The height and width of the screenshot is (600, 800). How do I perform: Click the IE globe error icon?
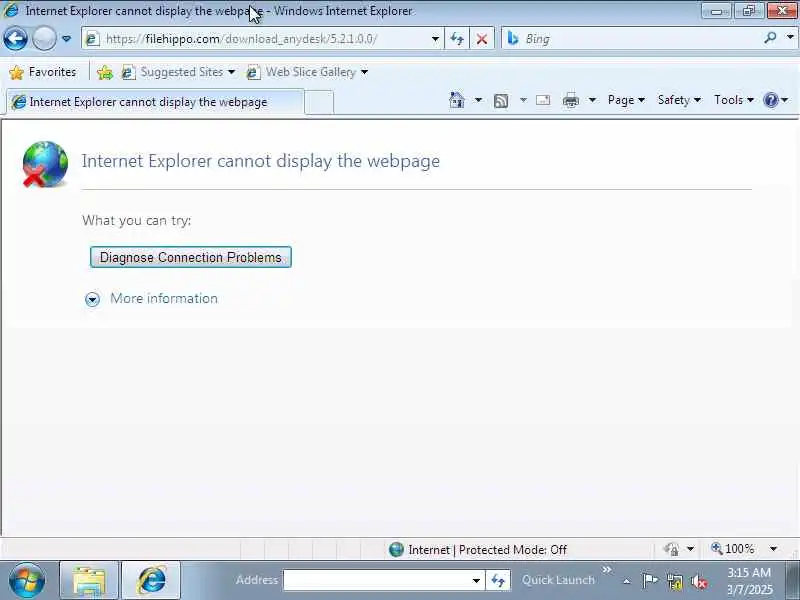(x=45, y=164)
